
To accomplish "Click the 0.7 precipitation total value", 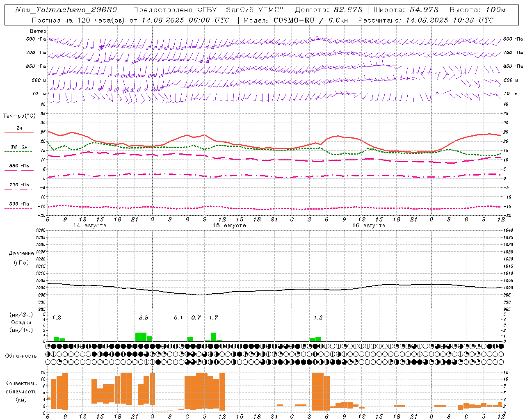I will 196,317.
